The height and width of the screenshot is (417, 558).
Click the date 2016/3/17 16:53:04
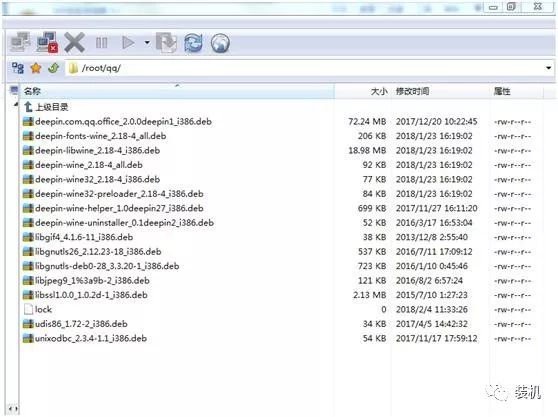pyautogui.click(x=434, y=223)
